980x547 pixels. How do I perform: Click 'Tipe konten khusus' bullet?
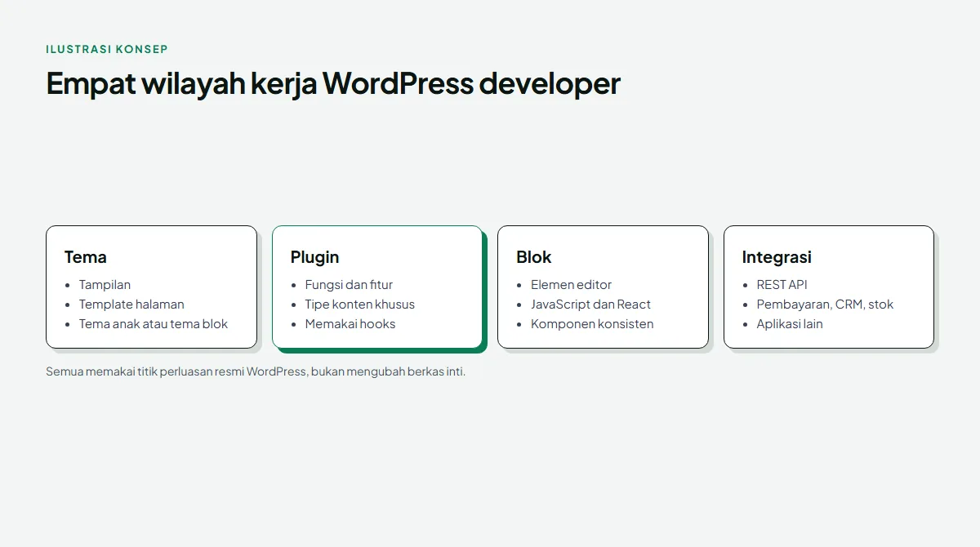(x=360, y=305)
